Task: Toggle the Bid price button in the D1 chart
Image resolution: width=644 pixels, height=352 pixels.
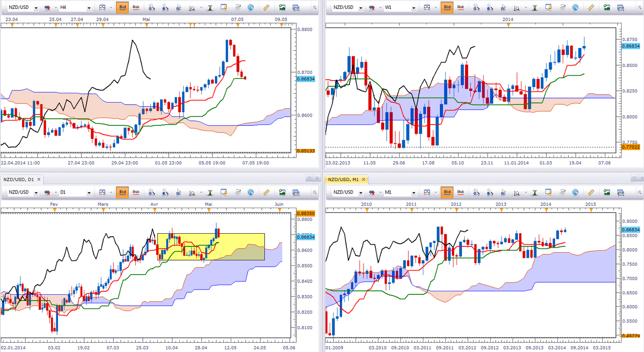Action: [x=122, y=192]
